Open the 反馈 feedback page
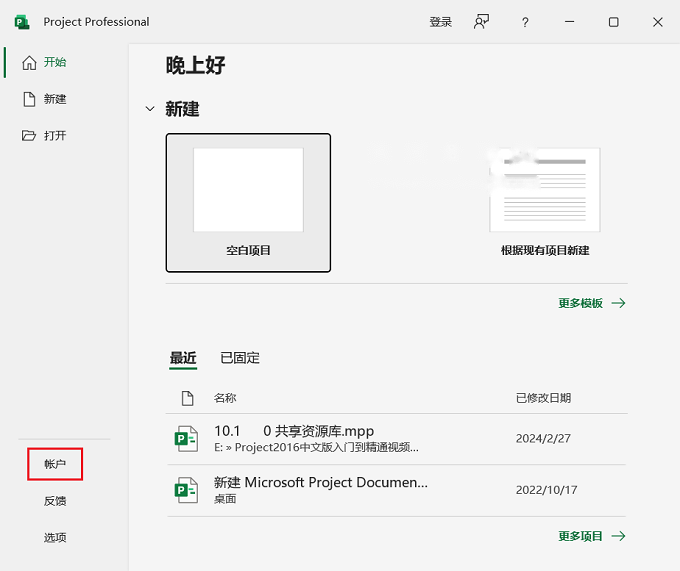The width and height of the screenshot is (680, 571). 55,501
